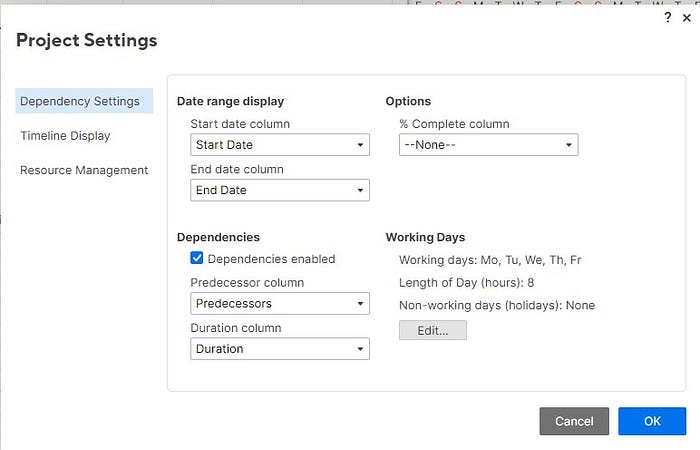Image resolution: width=700 pixels, height=450 pixels.
Task: Click the Working days Mo–Fr text
Action: click(490, 260)
